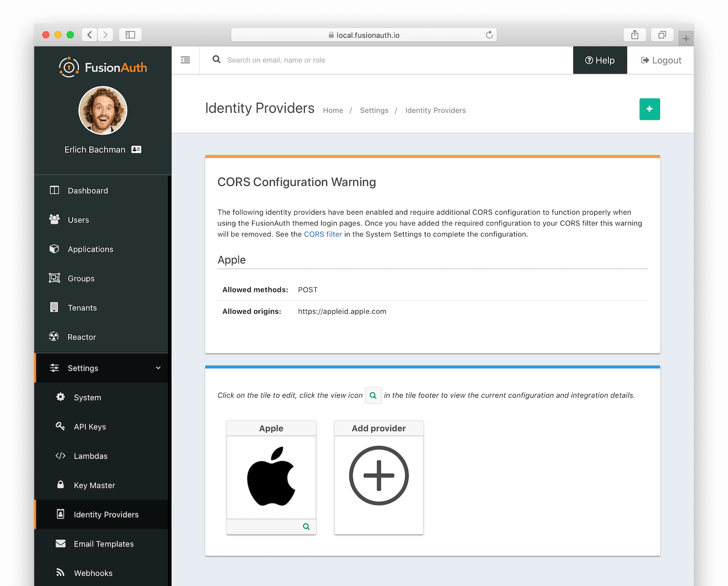Click the Identity Providers breadcrumb
728x586 pixels.
[x=435, y=110]
